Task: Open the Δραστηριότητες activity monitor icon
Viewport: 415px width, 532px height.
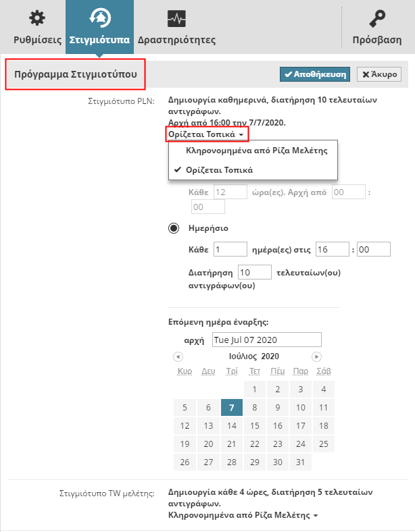Action: pyautogui.click(x=176, y=18)
